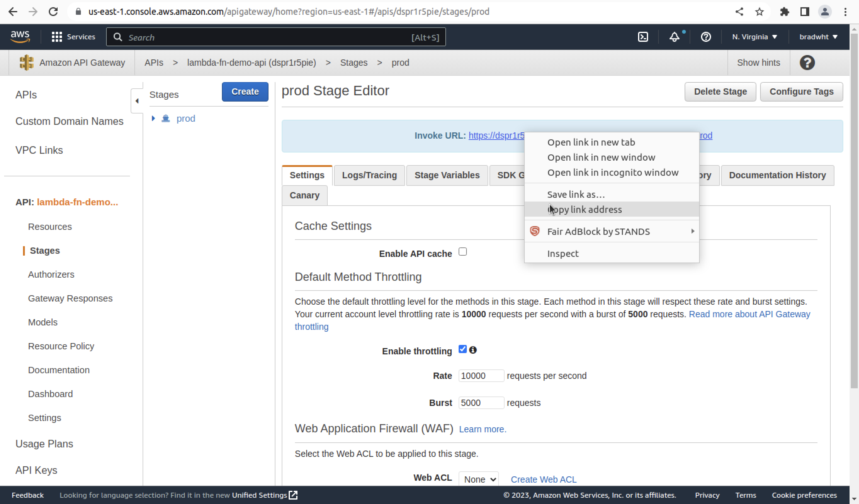Switch to Stage Variables tab

447,174
